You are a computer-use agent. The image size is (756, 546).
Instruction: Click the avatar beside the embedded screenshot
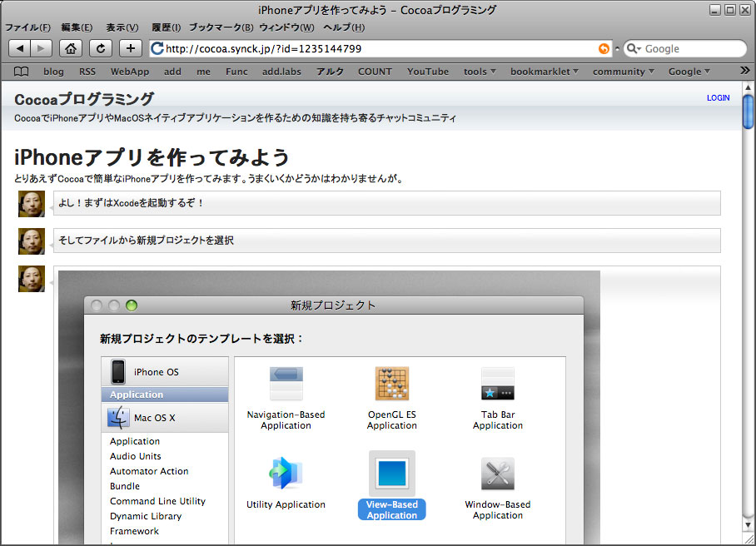[x=32, y=279]
